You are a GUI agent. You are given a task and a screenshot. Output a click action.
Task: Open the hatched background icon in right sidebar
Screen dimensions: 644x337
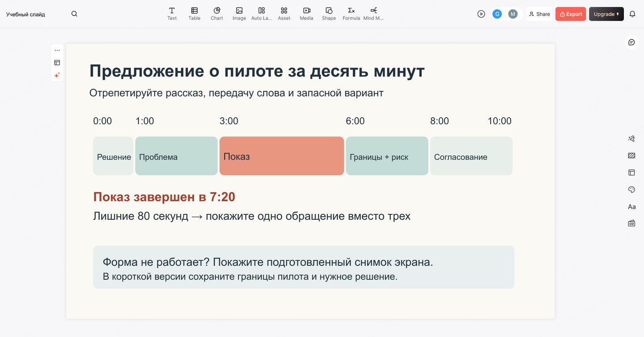631,156
